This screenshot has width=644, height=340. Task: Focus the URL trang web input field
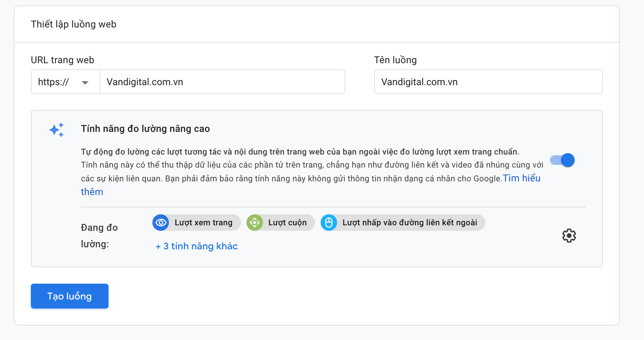[x=222, y=82]
